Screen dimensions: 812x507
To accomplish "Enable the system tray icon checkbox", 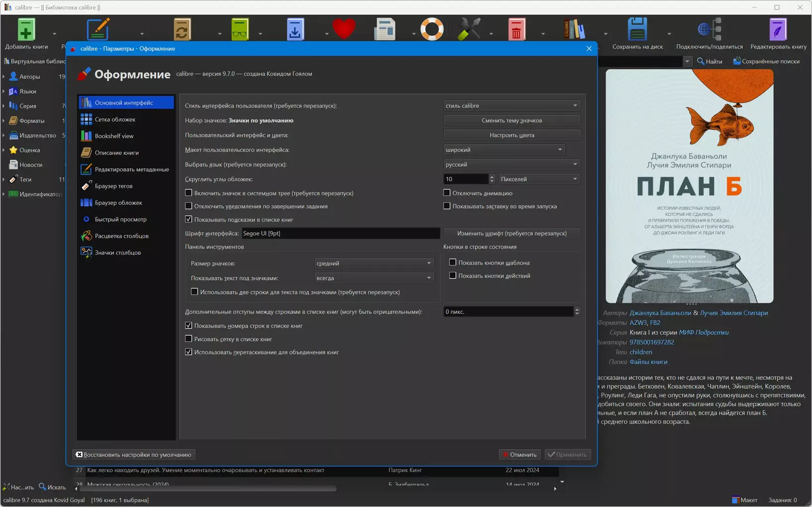I will (x=189, y=193).
